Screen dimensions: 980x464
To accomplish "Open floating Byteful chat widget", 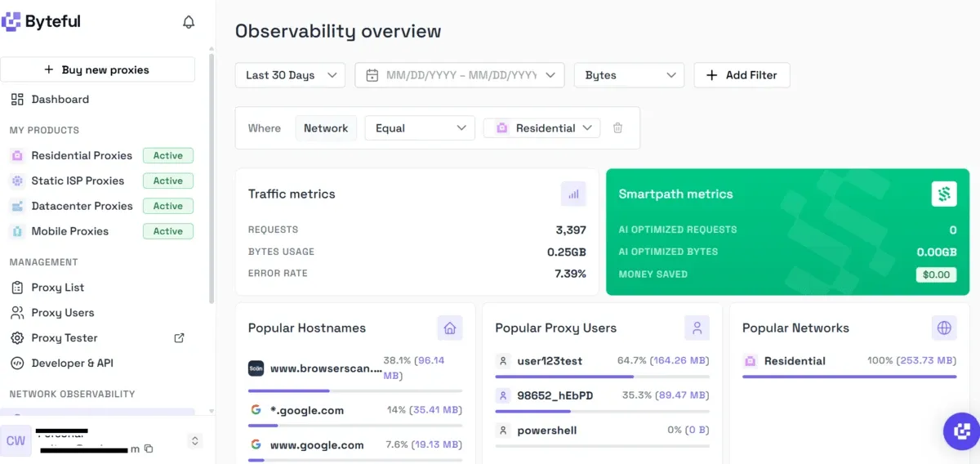I will (962, 432).
